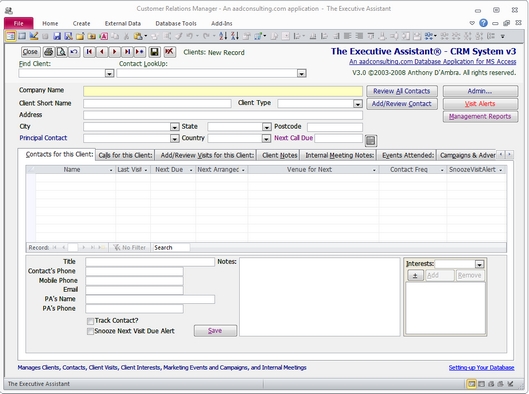Open the Size/Space control layout toolbar icon
Viewport: 529px width, 394px height.
click(430, 36)
